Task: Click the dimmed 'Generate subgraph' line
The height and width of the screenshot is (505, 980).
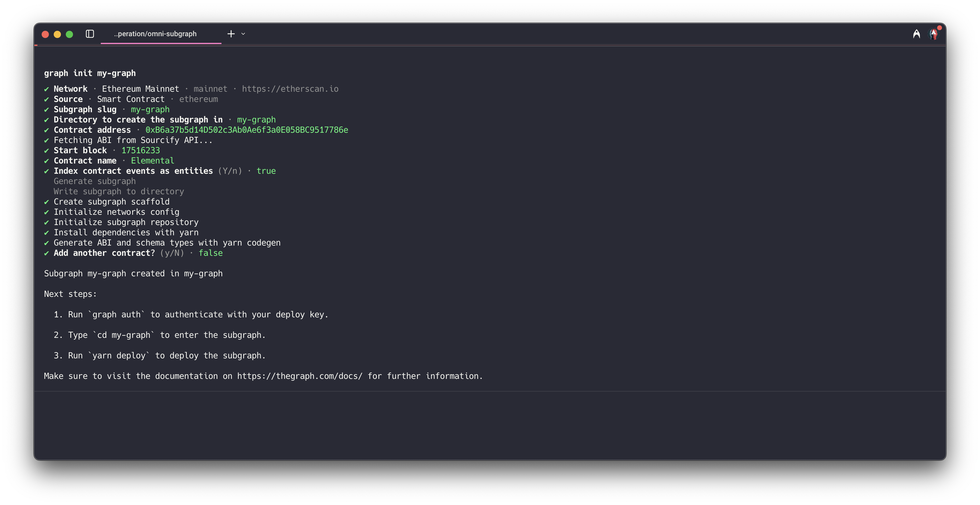Action: 95,181
